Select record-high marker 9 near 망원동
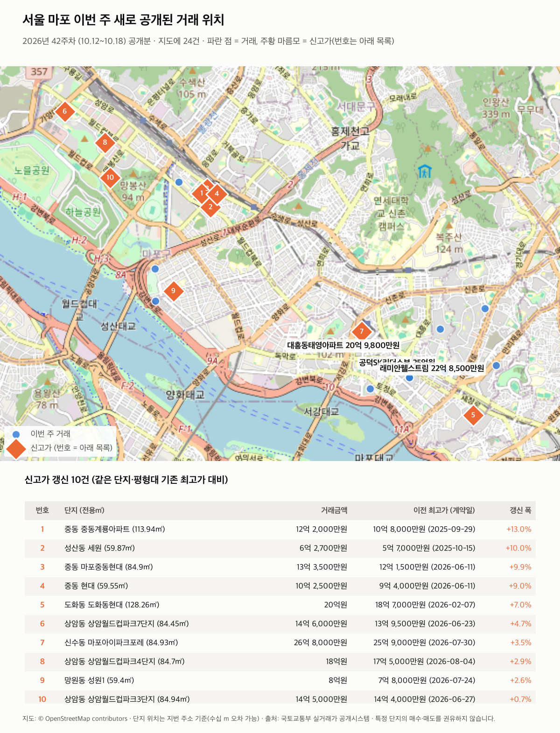This screenshot has height=733, width=560. [173, 291]
